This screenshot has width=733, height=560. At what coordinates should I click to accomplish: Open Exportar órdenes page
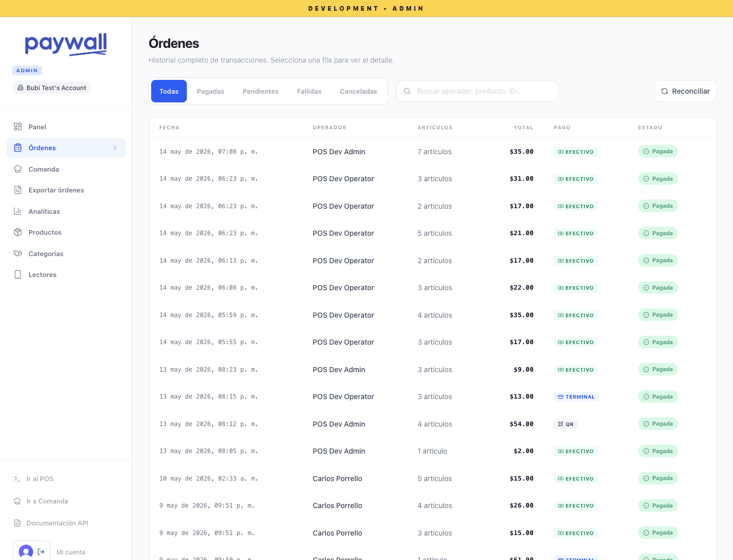[66, 190]
